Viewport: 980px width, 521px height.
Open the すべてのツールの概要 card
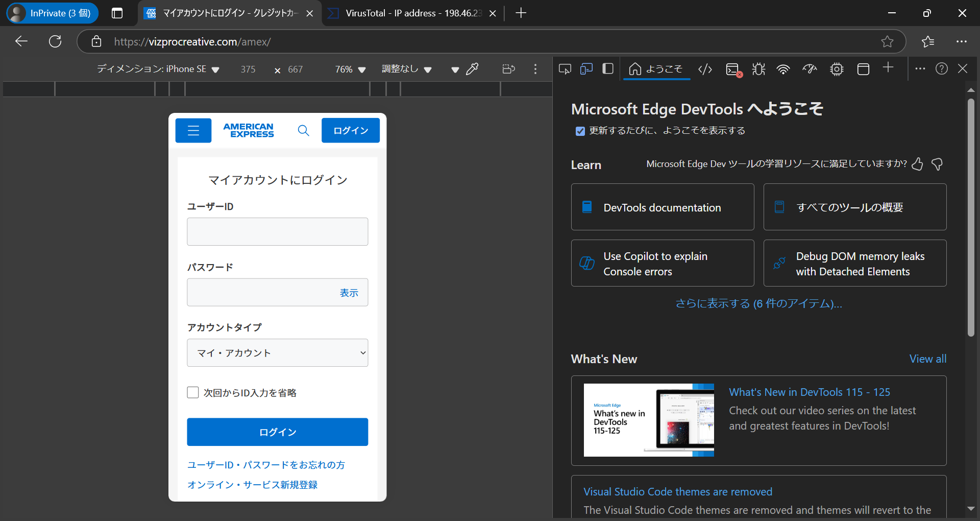(x=855, y=207)
